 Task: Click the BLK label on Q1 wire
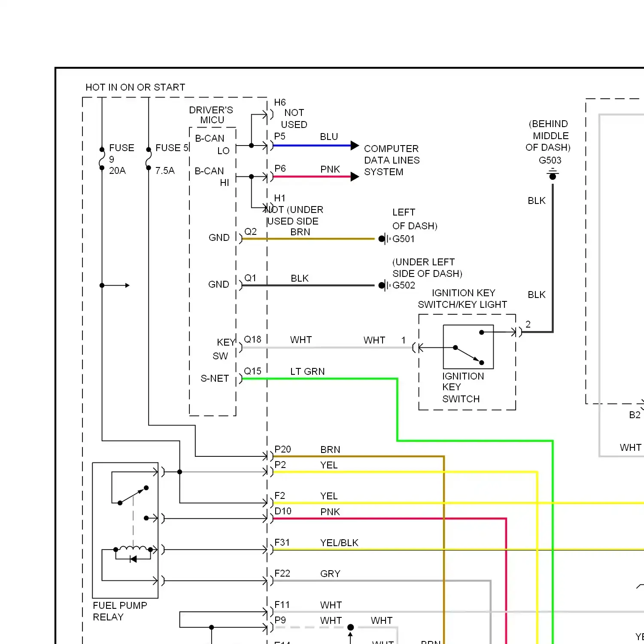pos(300,278)
